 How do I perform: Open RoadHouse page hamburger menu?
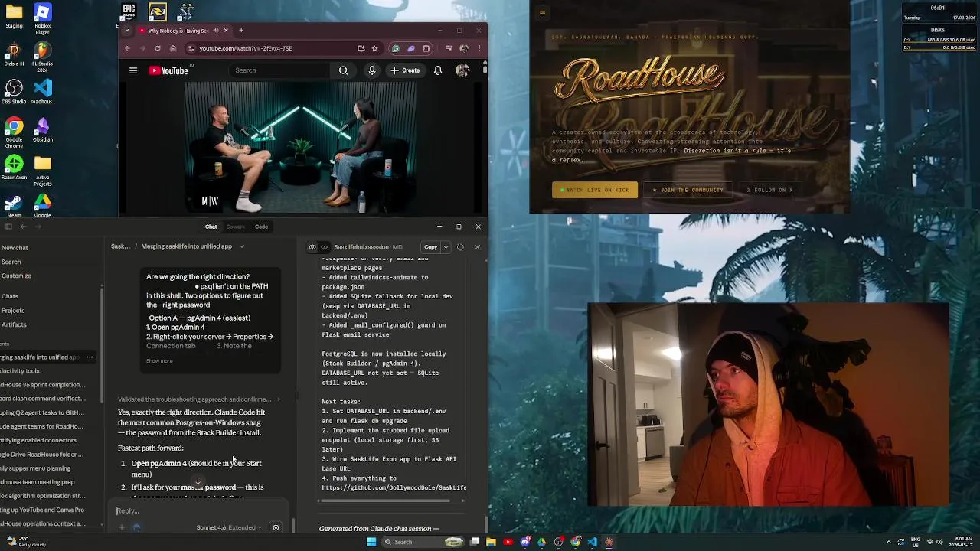coord(542,13)
